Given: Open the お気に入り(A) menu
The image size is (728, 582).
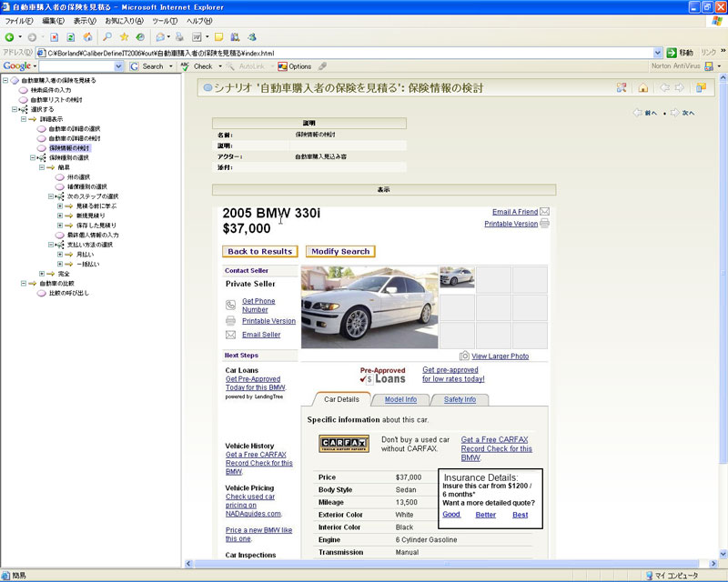Looking at the screenshot, I should [124, 21].
